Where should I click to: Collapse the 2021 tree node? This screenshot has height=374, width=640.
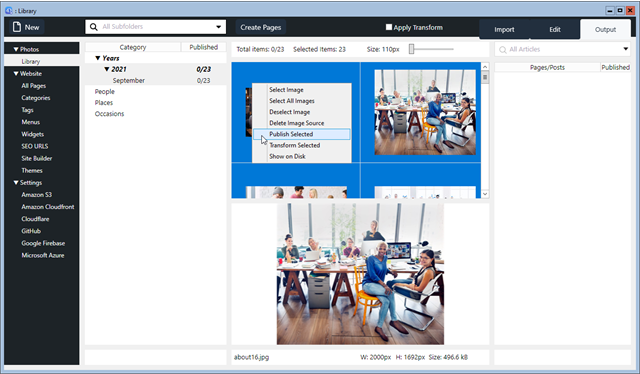tap(107, 69)
